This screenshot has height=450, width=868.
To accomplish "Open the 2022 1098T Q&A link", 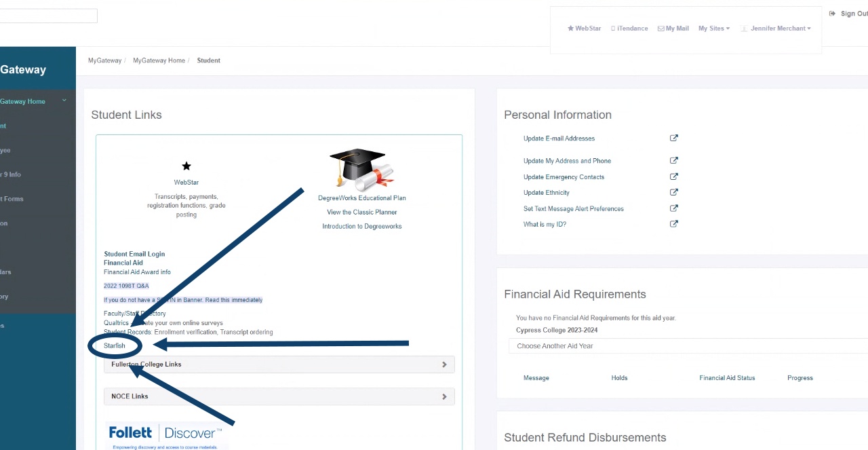I will point(126,286).
